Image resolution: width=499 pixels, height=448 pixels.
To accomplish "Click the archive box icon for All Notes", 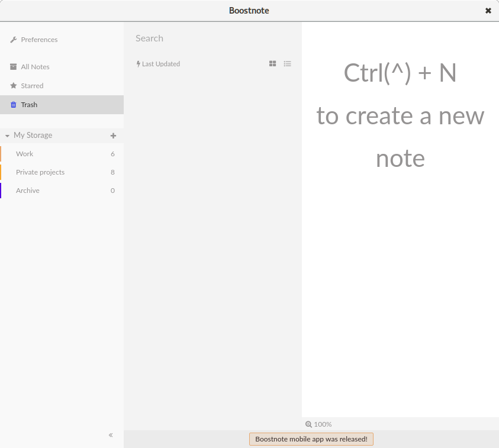I will point(14,67).
